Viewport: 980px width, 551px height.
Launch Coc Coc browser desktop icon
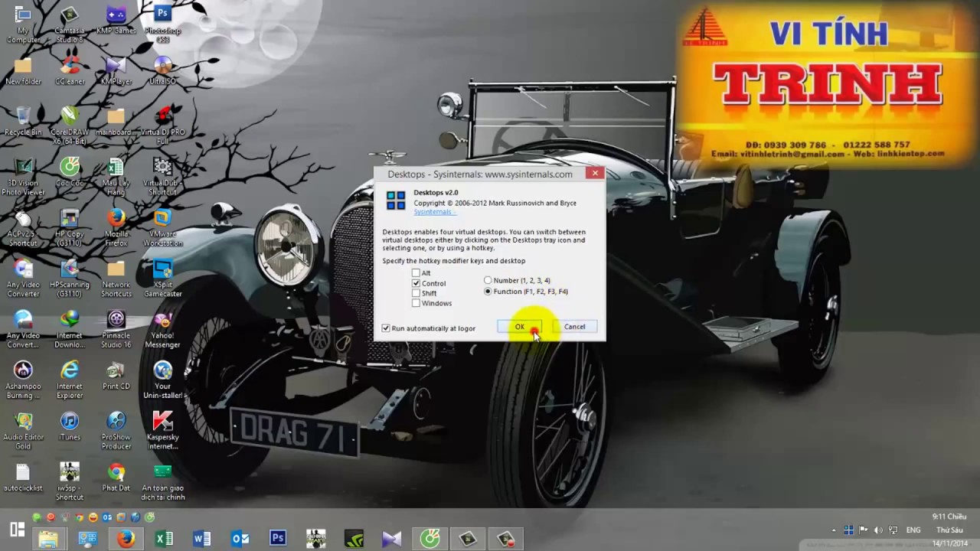click(70, 172)
